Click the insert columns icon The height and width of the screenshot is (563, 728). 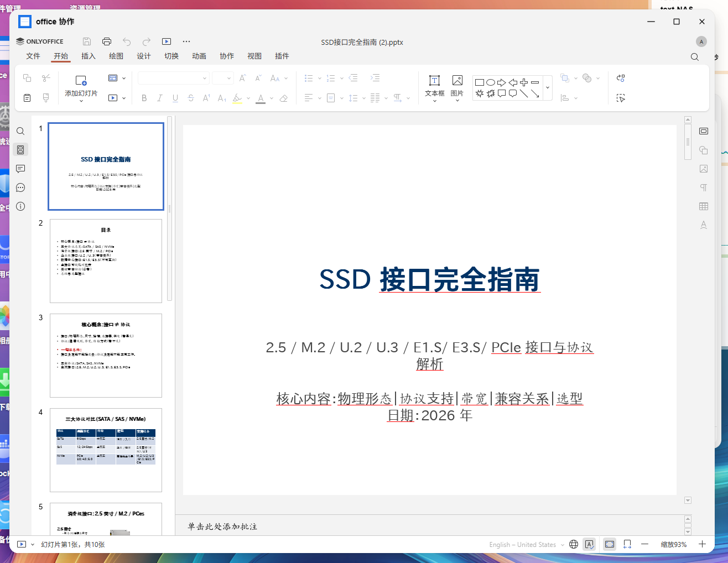375,98
